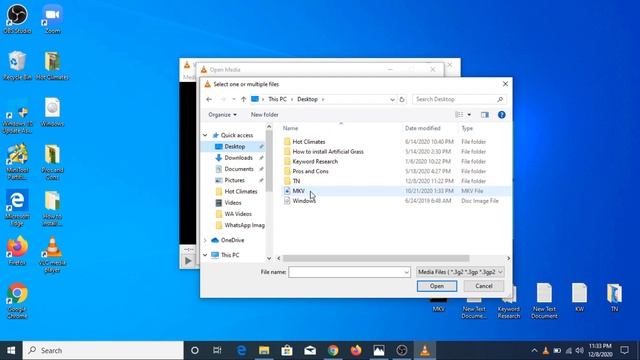Expand the File name combo dropdown

pos(406,272)
